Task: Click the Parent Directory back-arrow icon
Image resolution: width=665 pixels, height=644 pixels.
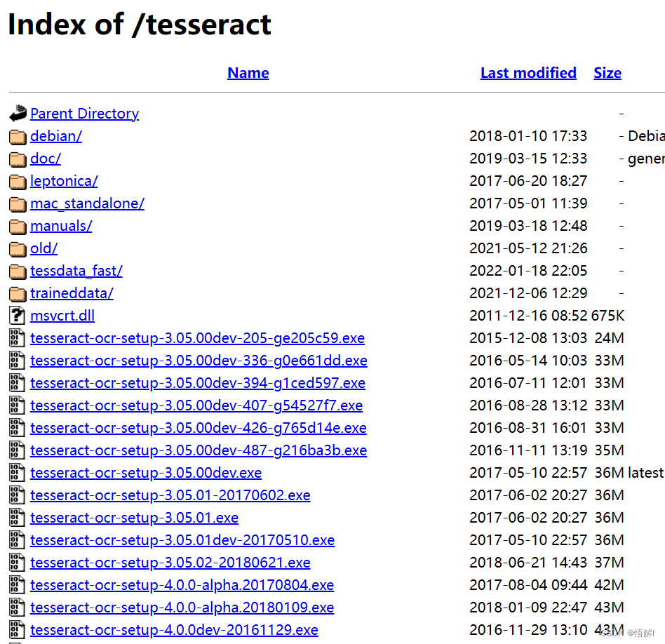Action: click(18, 113)
